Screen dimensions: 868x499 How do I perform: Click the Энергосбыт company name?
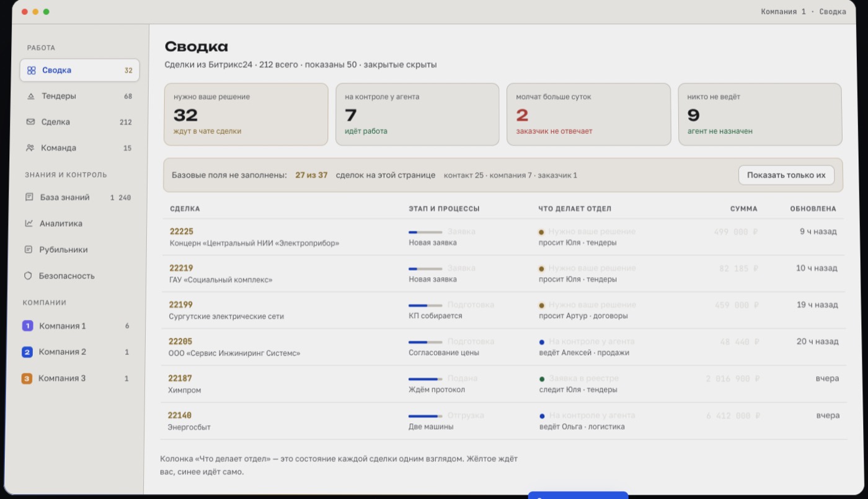tap(189, 428)
